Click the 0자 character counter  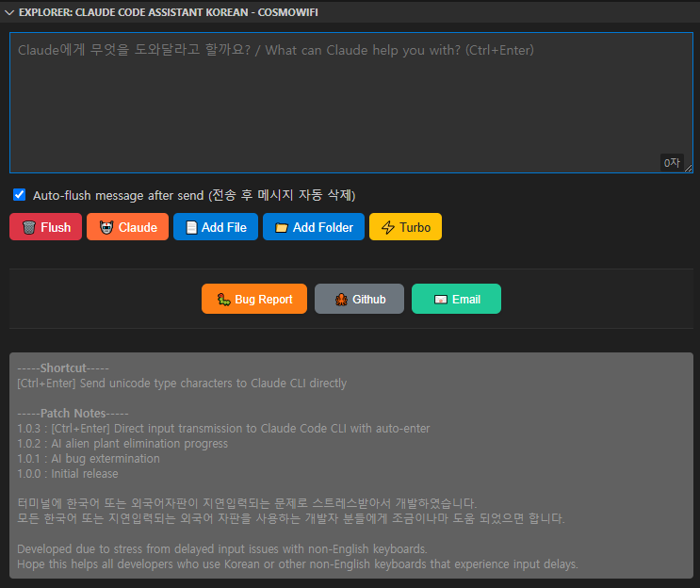[x=672, y=162]
